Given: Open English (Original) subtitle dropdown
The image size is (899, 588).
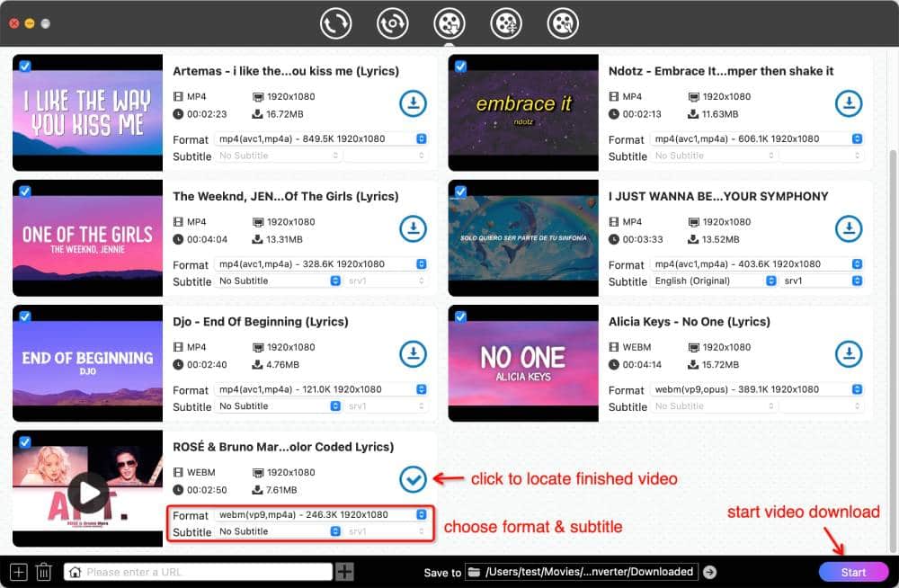Looking at the screenshot, I should point(714,281).
